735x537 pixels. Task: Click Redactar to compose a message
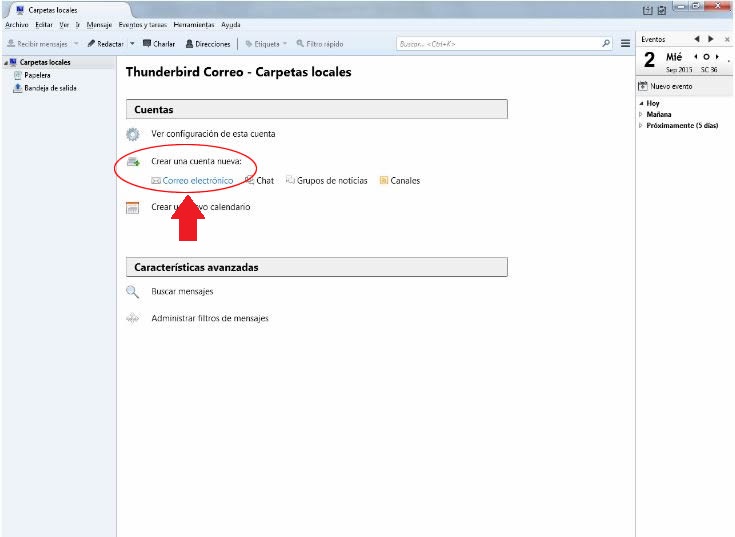click(106, 44)
